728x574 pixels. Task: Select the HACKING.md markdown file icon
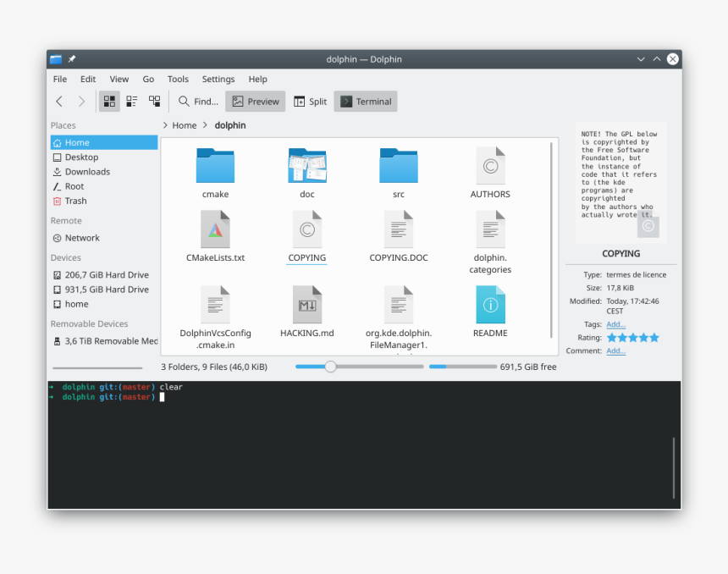(x=307, y=304)
